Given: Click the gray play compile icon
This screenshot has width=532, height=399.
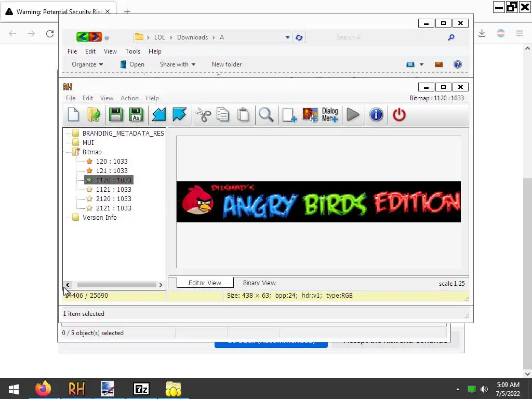Looking at the screenshot, I should (353, 115).
